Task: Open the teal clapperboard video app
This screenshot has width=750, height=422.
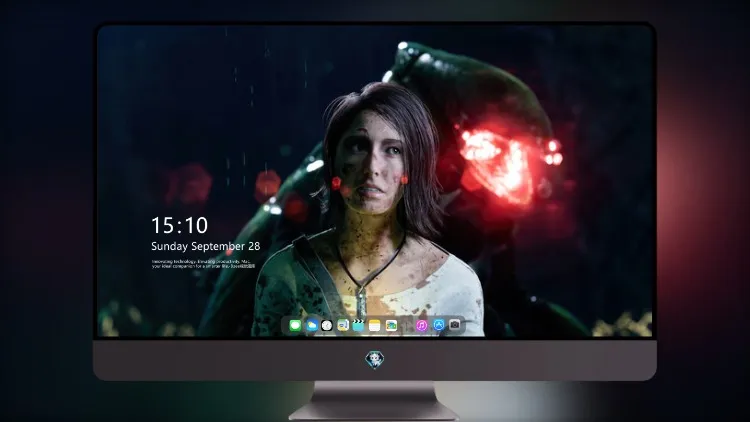Action: point(358,325)
